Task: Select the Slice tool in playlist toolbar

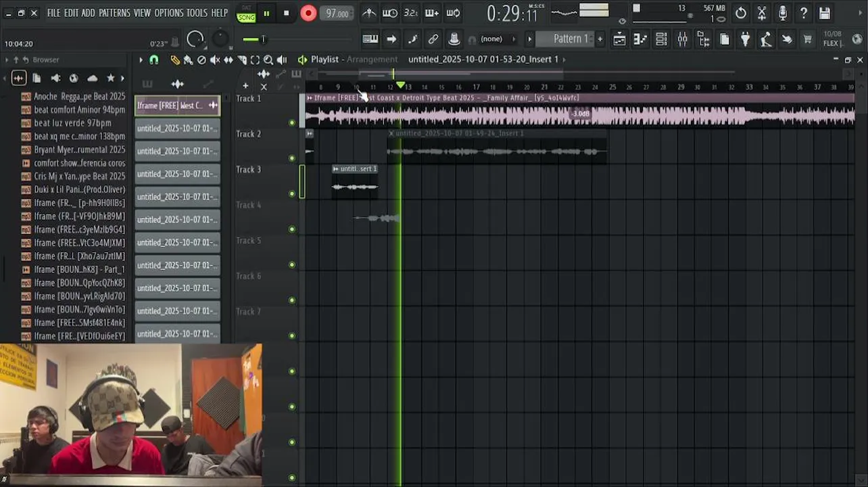Action: (x=242, y=60)
